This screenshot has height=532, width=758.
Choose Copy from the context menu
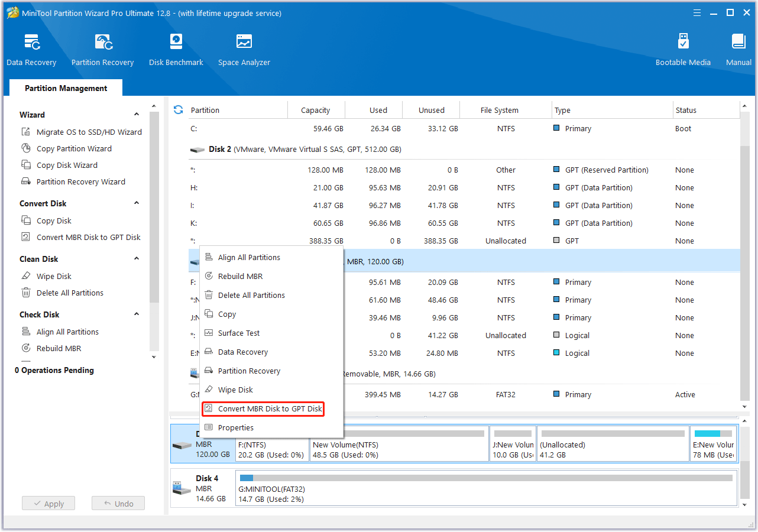coord(271,314)
